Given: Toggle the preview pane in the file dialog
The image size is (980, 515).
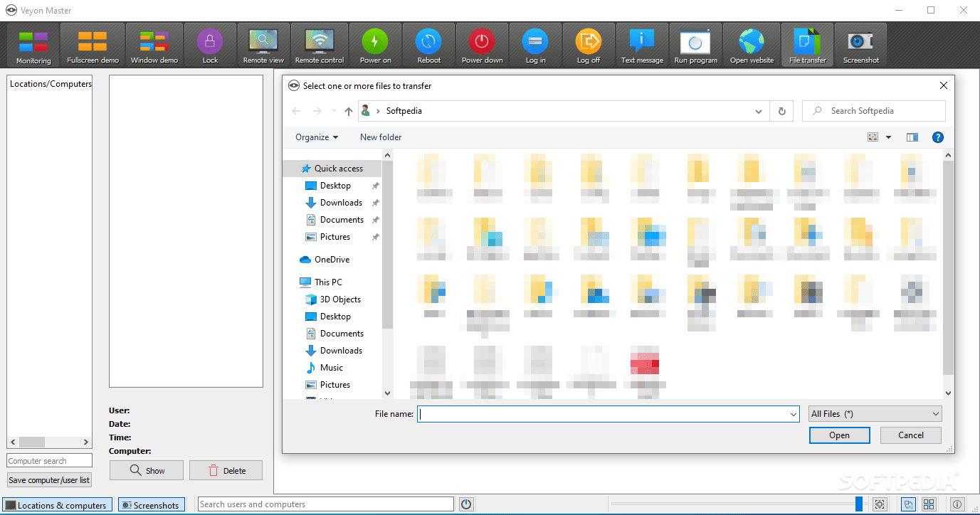Looking at the screenshot, I should pos(912,137).
